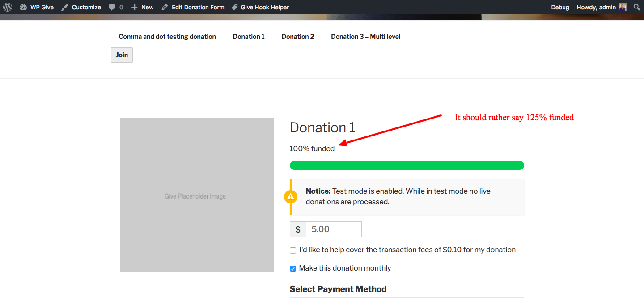Open Howdy, admin account menu

tap(602, 7)
